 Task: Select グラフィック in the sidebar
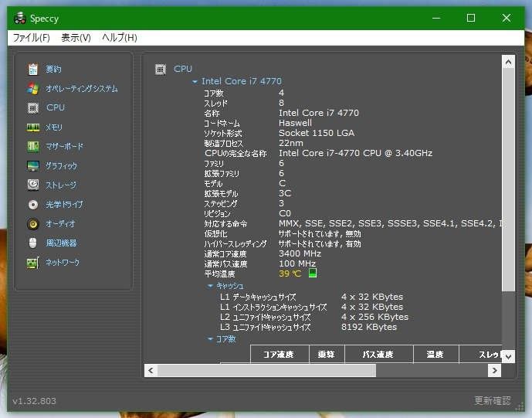(x=62, y=165)
